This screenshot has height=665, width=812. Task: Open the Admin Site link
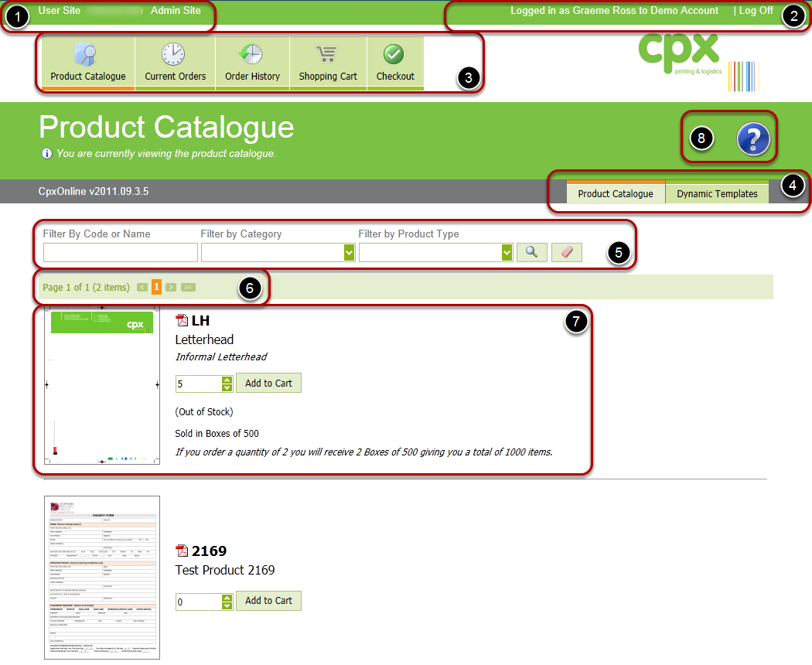176,11
